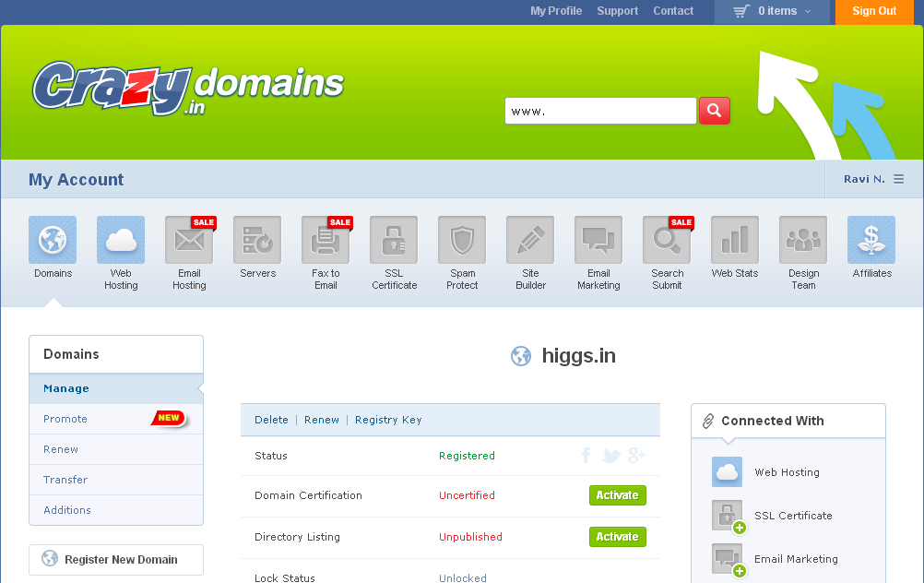This screenshot has width=924, height=583.
Task: Click the Register New Domain button
Action: point(116,559)
